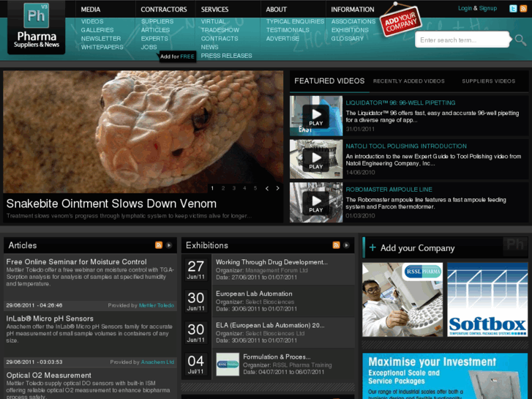The height and width of the screenshot is (399, 532).
Task: Open the Typical Enquiries link
Action: pyautogui.click(x=295, y=21)
